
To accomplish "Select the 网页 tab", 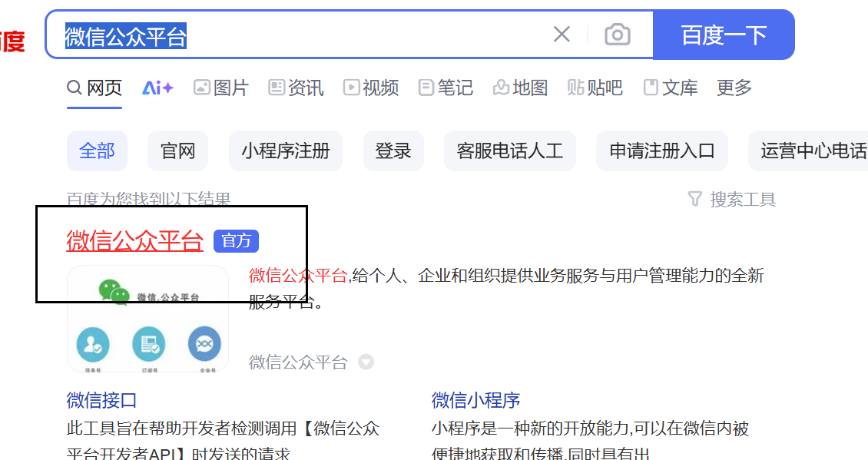I will (94, 88).
